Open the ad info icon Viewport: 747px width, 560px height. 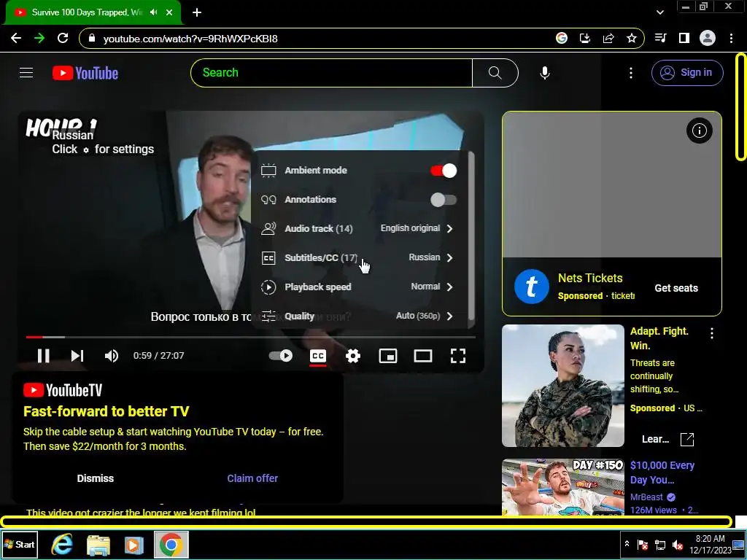699,131
